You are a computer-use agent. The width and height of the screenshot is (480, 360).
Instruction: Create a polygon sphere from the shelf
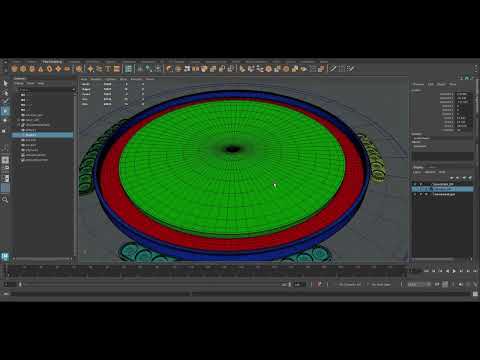(x=14, y=69)
